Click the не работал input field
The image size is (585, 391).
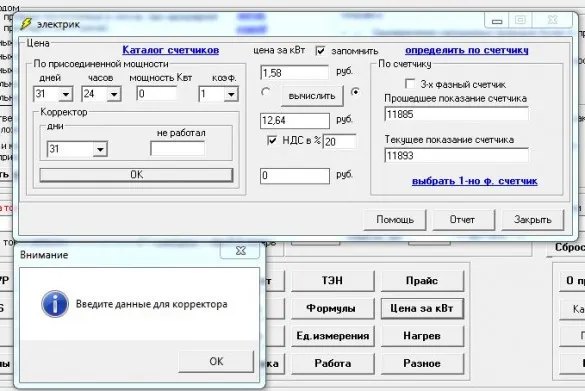(178, 148)
